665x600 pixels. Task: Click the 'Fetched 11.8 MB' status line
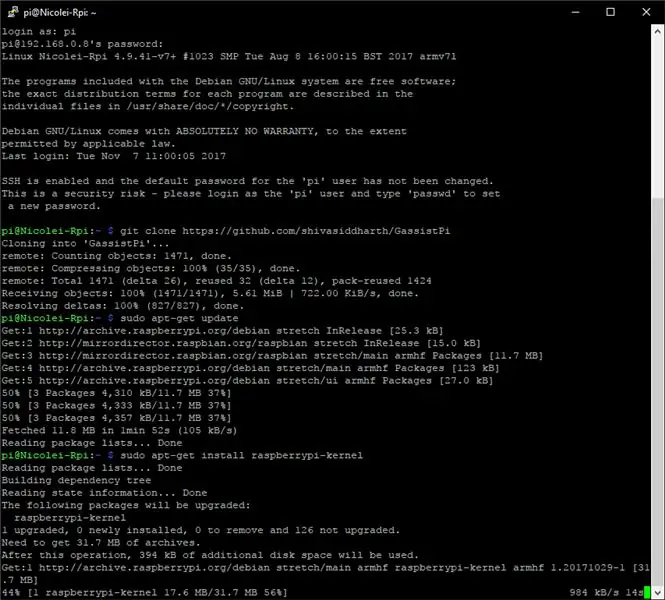pyautogui.click(x=119, y=430)
